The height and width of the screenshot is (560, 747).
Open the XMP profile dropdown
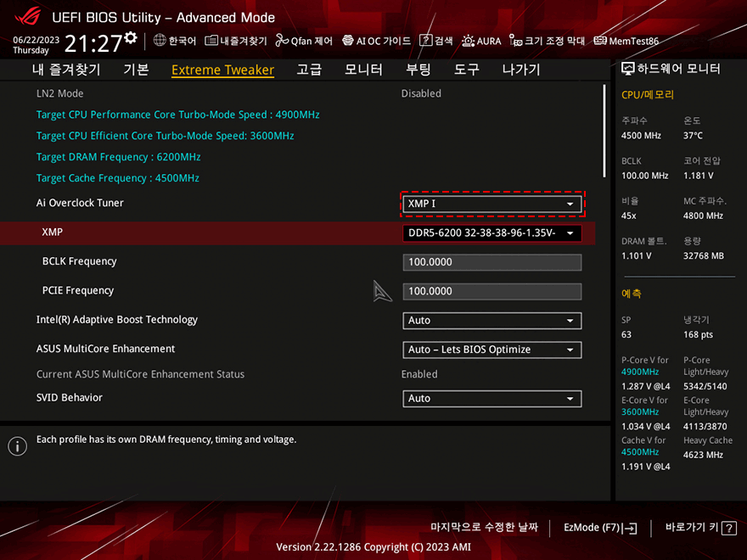coord(491,233)
